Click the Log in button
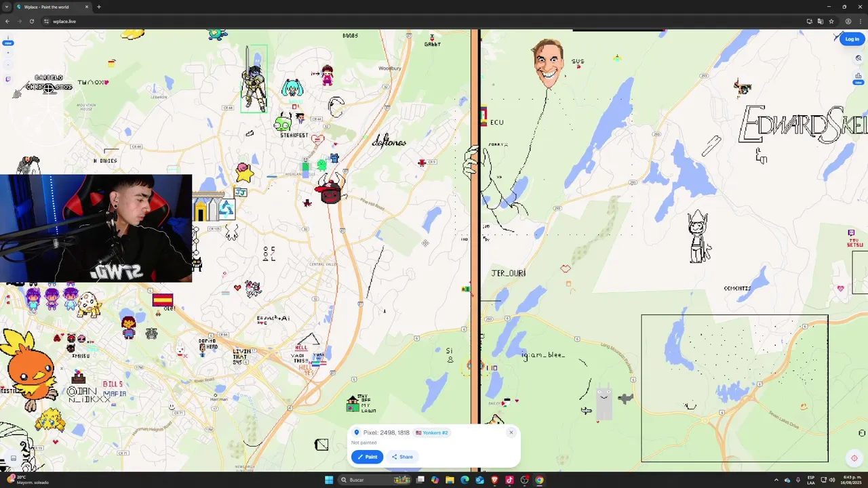The height and width of the screenshot is (488, 868). click(852, 39)
